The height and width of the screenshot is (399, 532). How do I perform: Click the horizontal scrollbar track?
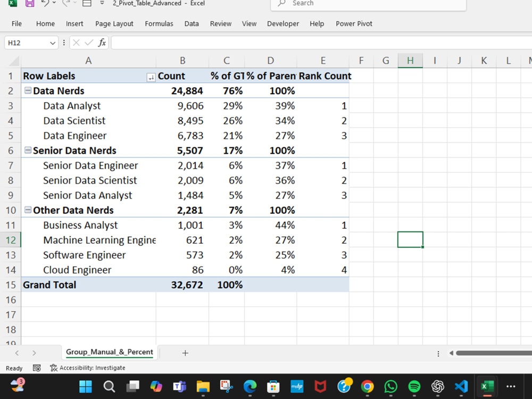tap(494, 353)
